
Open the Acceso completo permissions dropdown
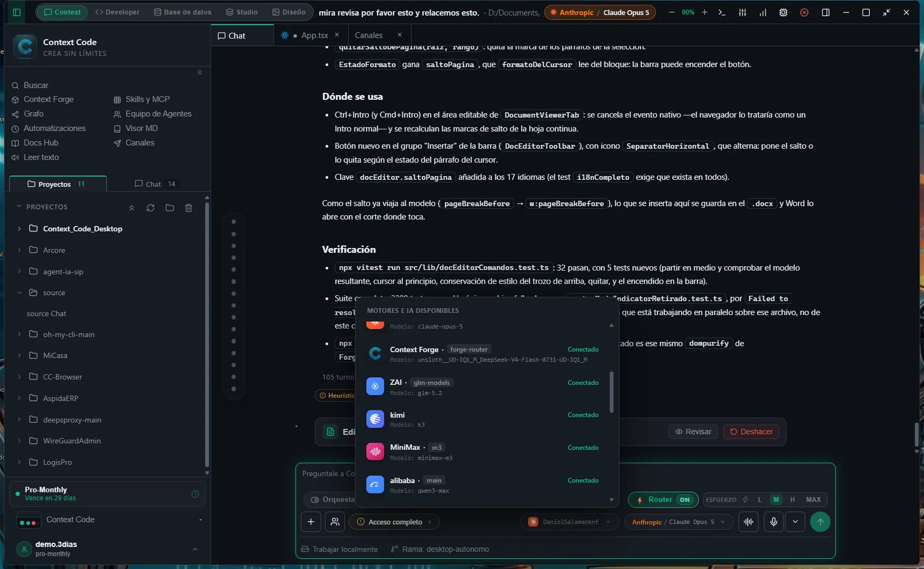coord(394,522)
